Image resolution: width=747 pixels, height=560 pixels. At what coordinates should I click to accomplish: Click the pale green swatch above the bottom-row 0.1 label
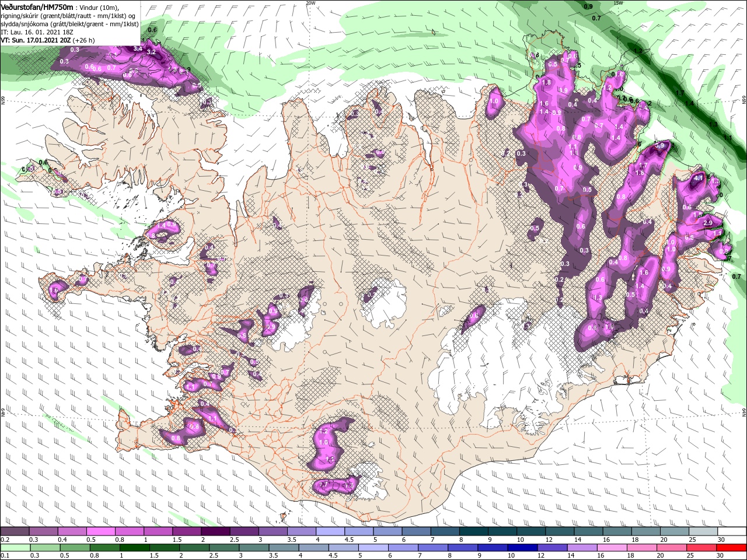(15, 548)
